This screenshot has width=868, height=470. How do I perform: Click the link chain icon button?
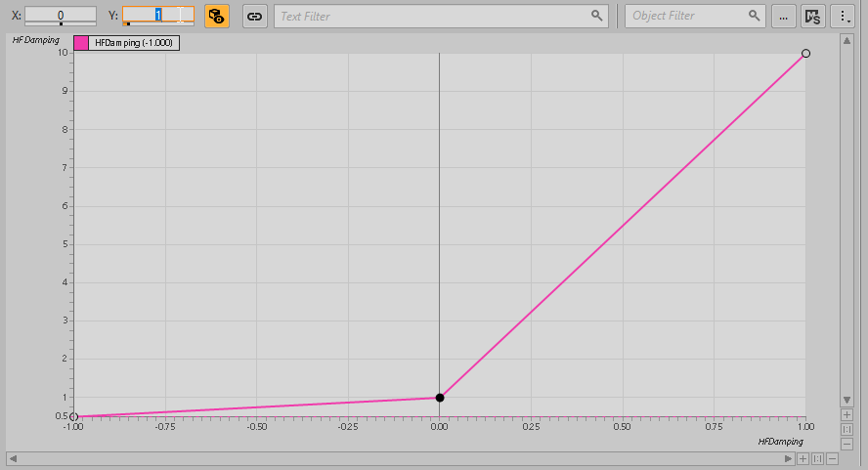[254, 16]
